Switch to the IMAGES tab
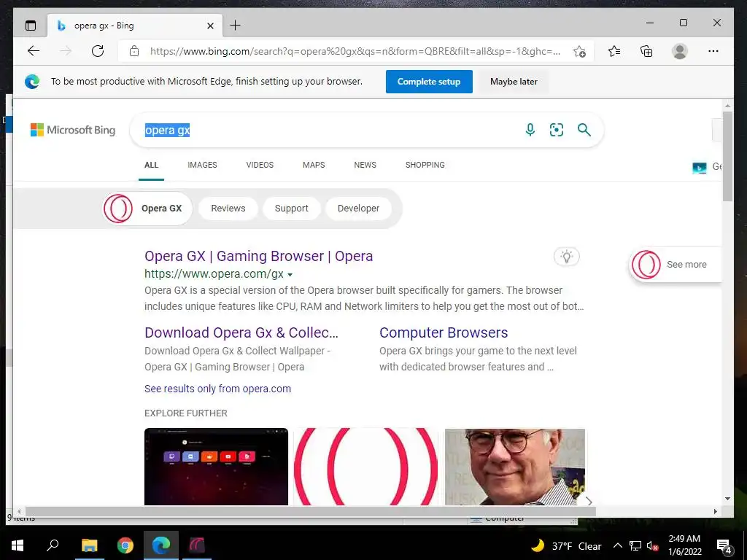 pos(202,165)
